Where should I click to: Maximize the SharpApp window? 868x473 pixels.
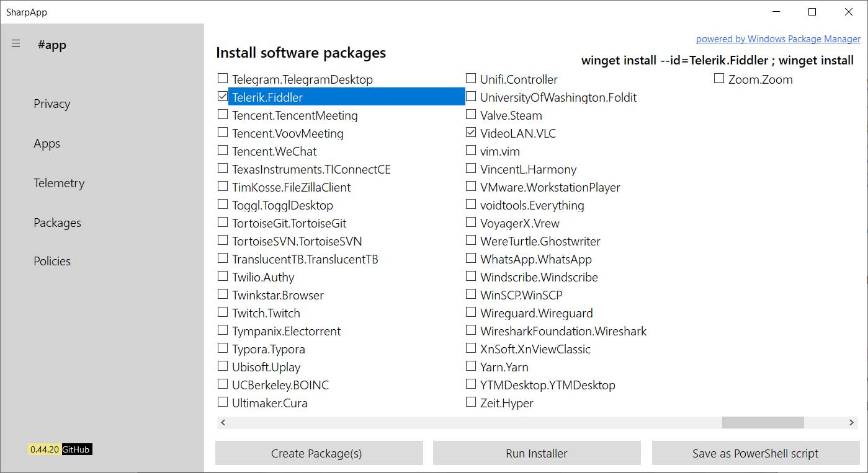[812, 12]
